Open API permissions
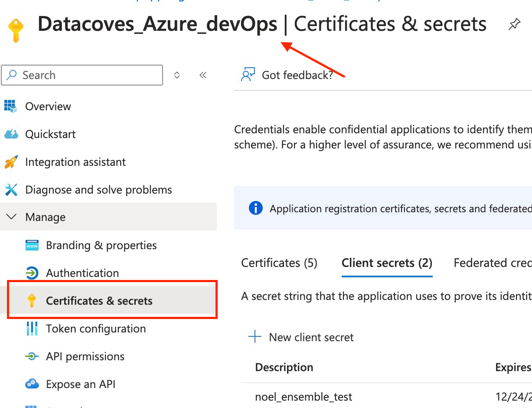532x408 pixels. [x=85, y=356]
